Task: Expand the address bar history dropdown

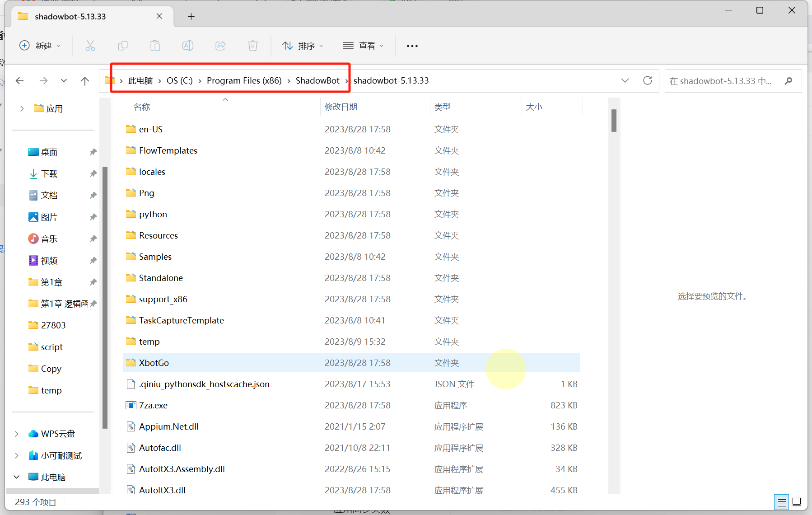Action: [625, 80]
